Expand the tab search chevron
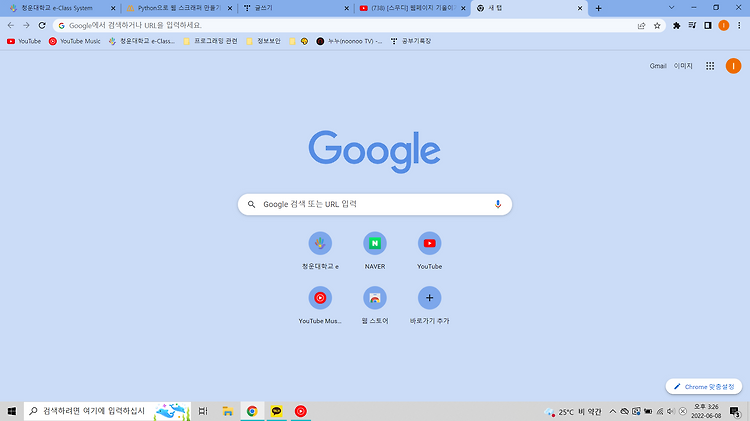 [x=672, y=8]
